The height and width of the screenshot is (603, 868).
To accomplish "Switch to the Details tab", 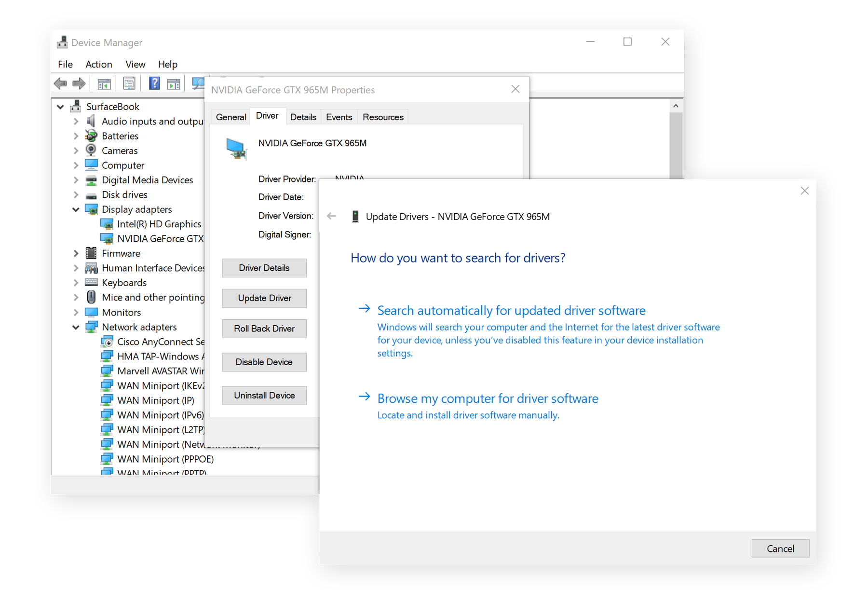I will point(303,117).
